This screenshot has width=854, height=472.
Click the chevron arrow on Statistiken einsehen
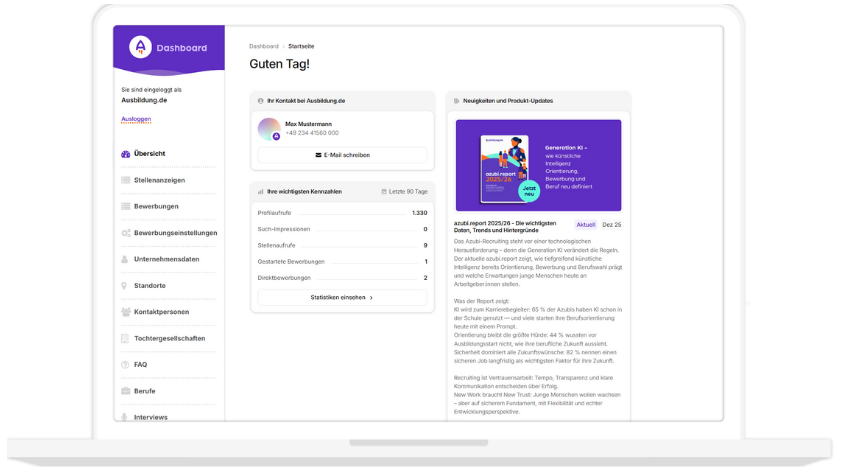tap(371, 298)
